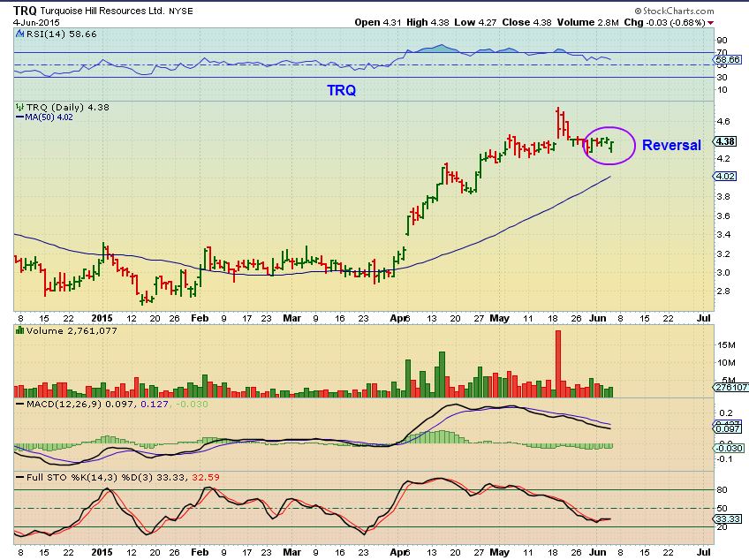Click the -0.030 histogram tag on right axis
This screenshot has width=749, height=560.
[x=729, y=448]
